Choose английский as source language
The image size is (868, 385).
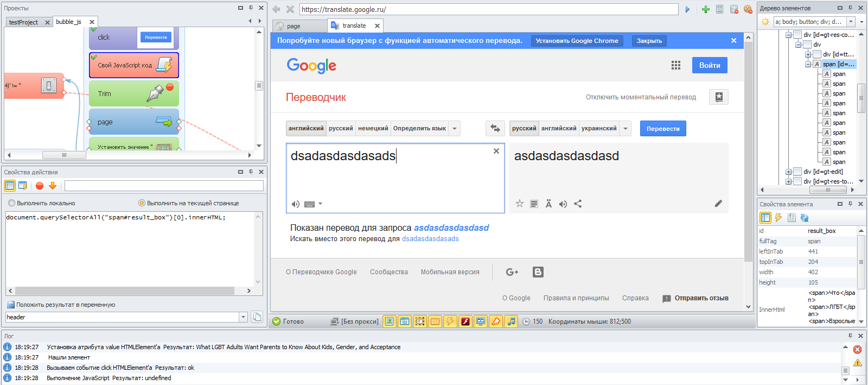(306, 129)
